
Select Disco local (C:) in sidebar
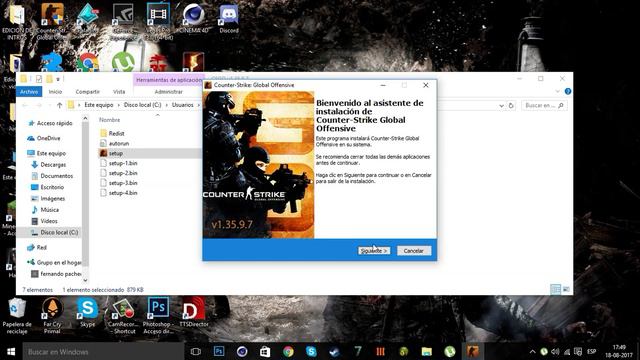[x=59, y=232]
